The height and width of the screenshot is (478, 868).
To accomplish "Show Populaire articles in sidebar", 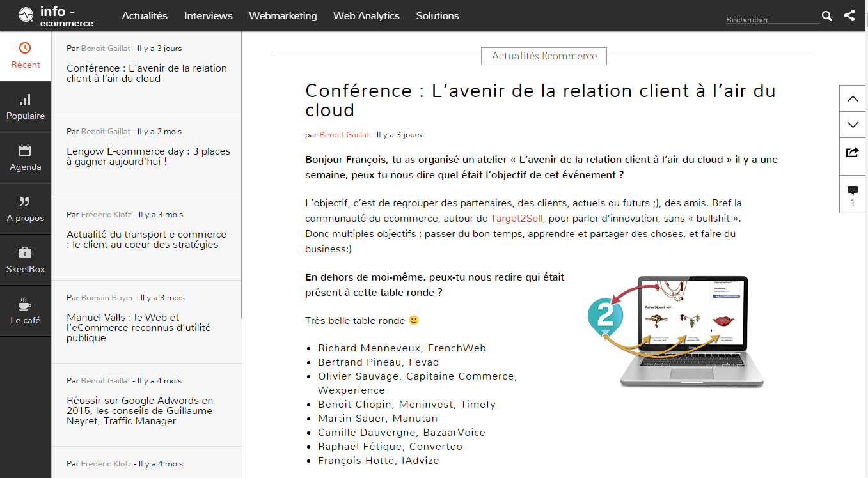I will (26, 107).
